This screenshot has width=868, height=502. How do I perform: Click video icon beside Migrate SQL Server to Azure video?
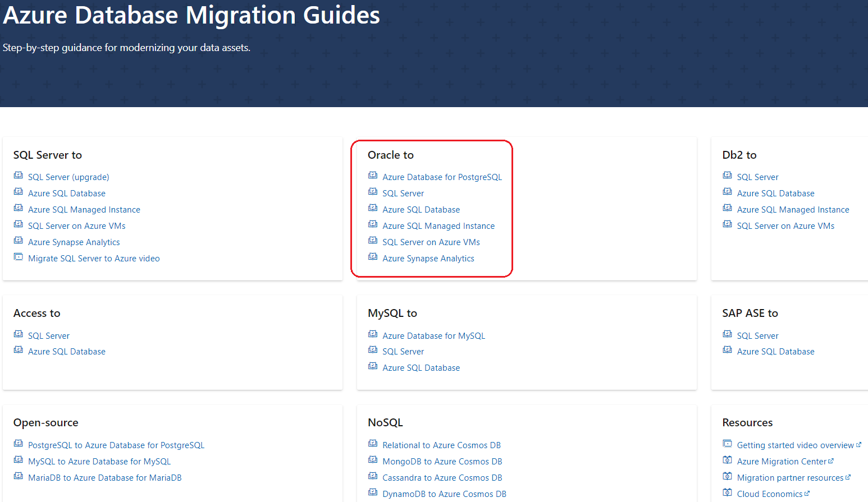tap(19, 257)
